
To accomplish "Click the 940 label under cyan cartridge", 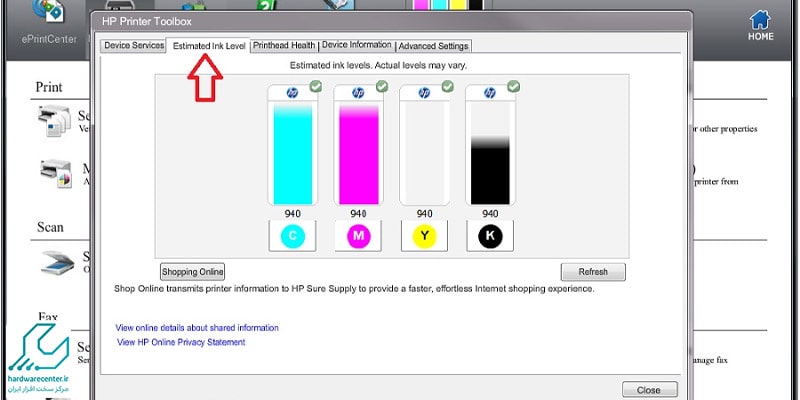I will (292, 214).
